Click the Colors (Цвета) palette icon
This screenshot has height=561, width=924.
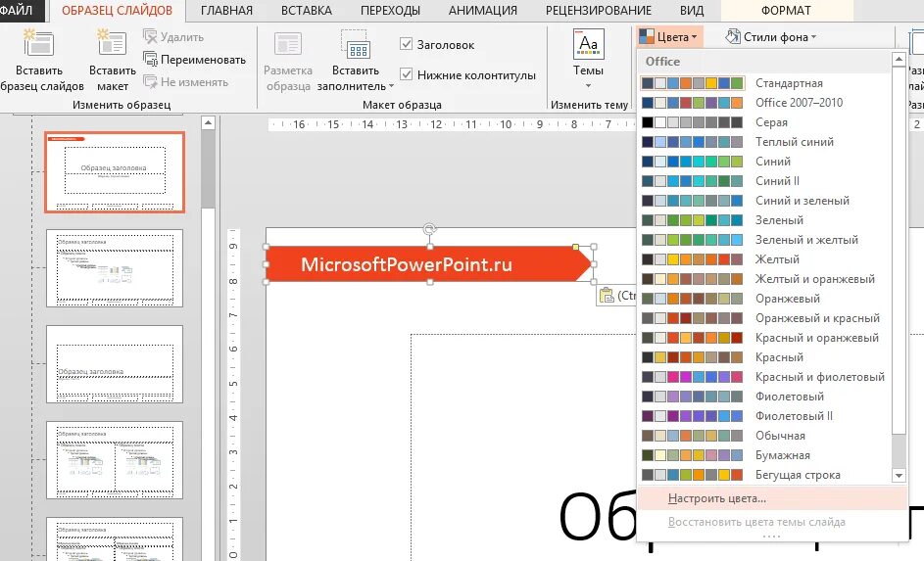pyautogui.click(x=647, y=37)
